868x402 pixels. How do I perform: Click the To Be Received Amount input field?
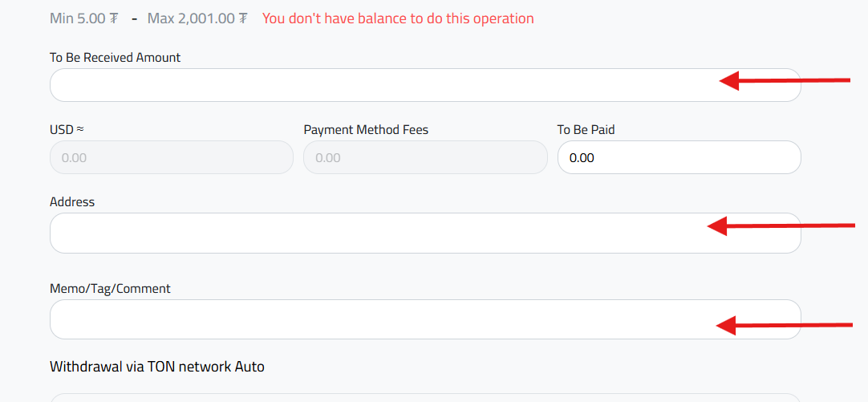click(377, 85)
